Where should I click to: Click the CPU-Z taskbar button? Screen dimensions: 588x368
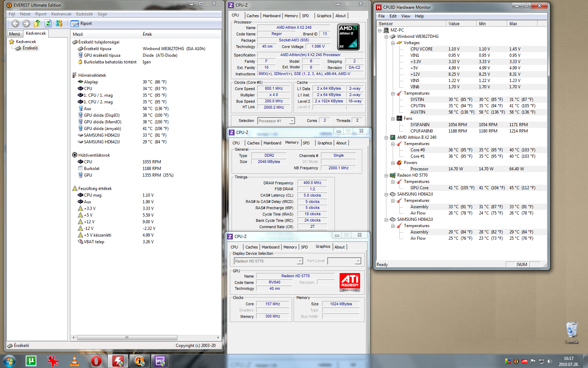[160, 361]
